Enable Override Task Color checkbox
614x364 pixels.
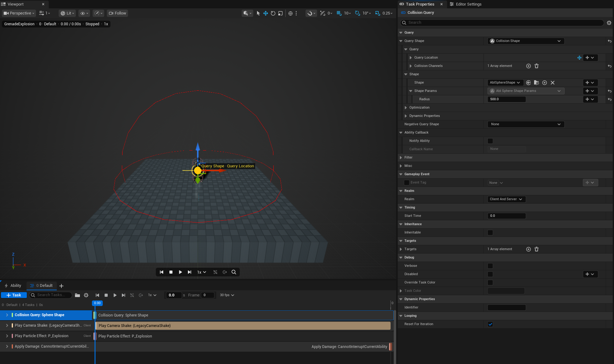[490, 283]
